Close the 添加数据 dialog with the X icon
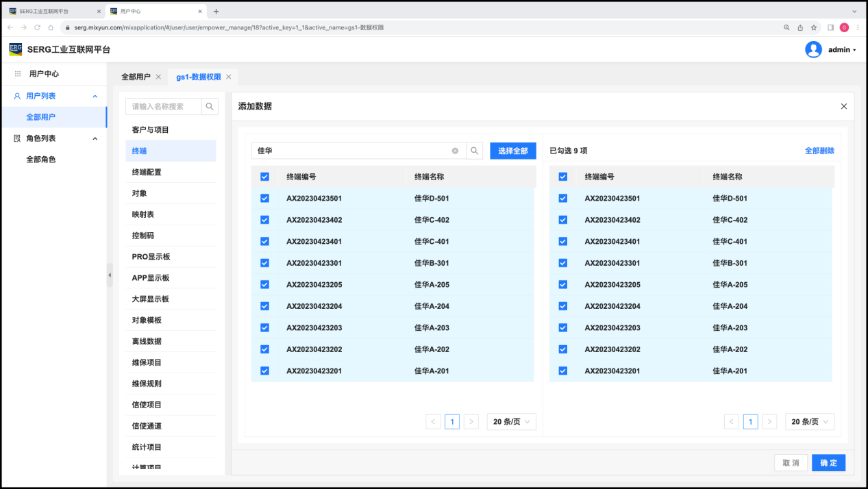 (x=843, y=106)
